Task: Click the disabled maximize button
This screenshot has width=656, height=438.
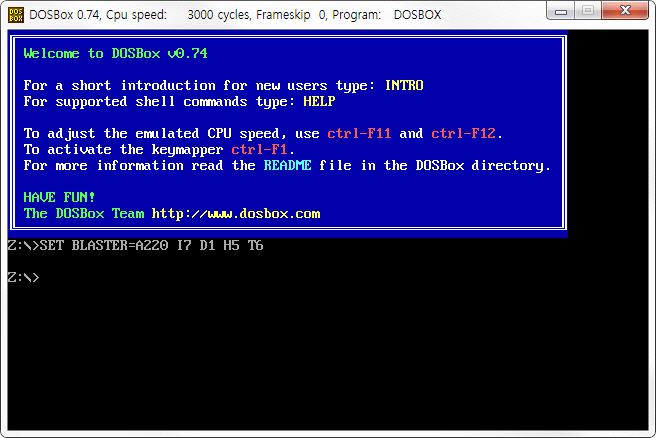Action: (x=588, y=11)
